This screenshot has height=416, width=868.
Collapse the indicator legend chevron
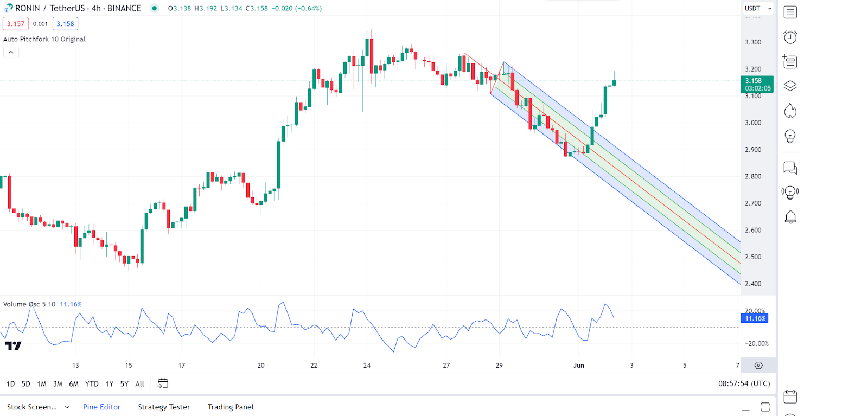[x=11, y=52]
